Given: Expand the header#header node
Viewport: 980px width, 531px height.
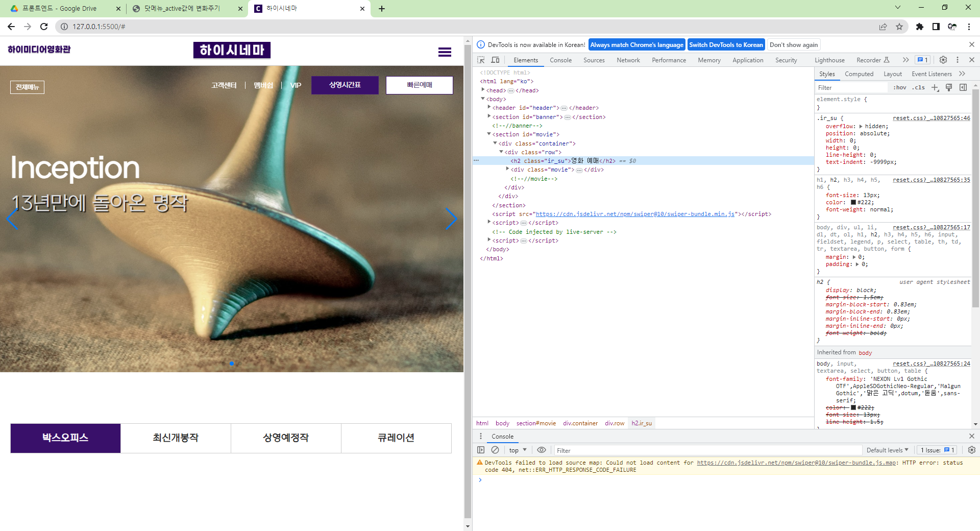Looking at the screenshot, I should click(x=489, y=108).
